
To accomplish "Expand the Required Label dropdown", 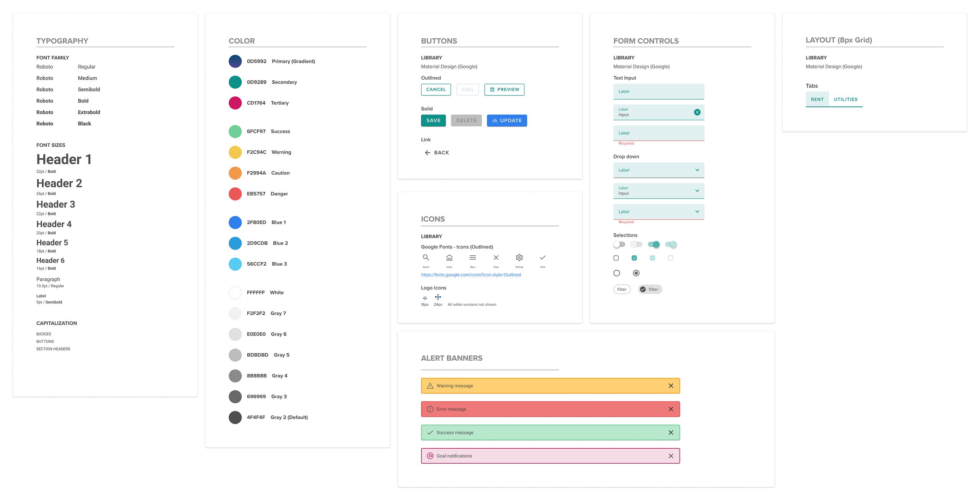I will tap(697, 212).
